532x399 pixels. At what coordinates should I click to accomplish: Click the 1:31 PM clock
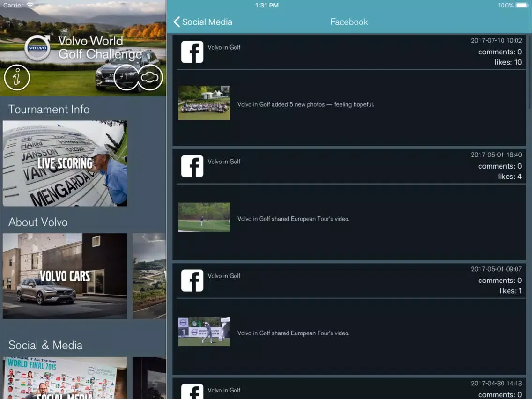(x=266, y=6)
